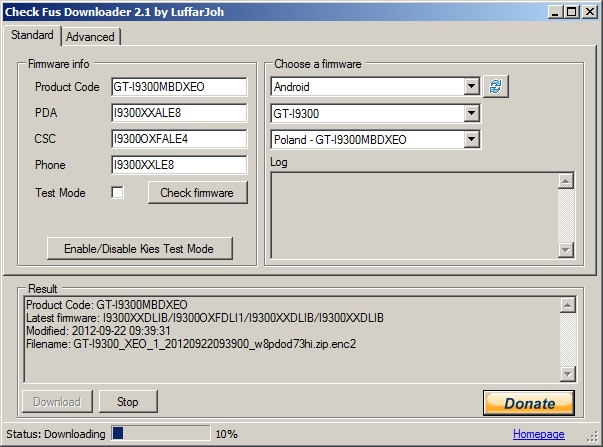Minimize the Check Fus Downloader window
603x447 pixels.
[x=555, y=12]
